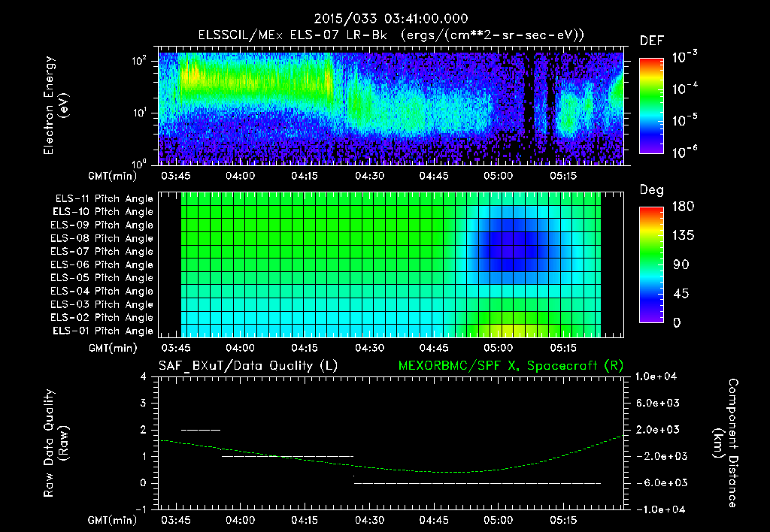The height and width of the screenshot is (532, 770).
Task: Select the ELS-05 Pitch Angle row label
Action: [x=102, y=278]
